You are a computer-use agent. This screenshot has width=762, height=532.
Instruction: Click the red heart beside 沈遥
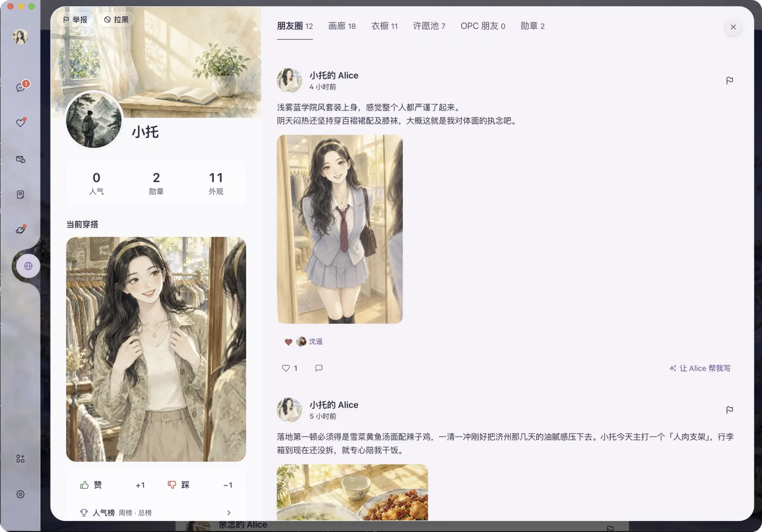[288, 342]
